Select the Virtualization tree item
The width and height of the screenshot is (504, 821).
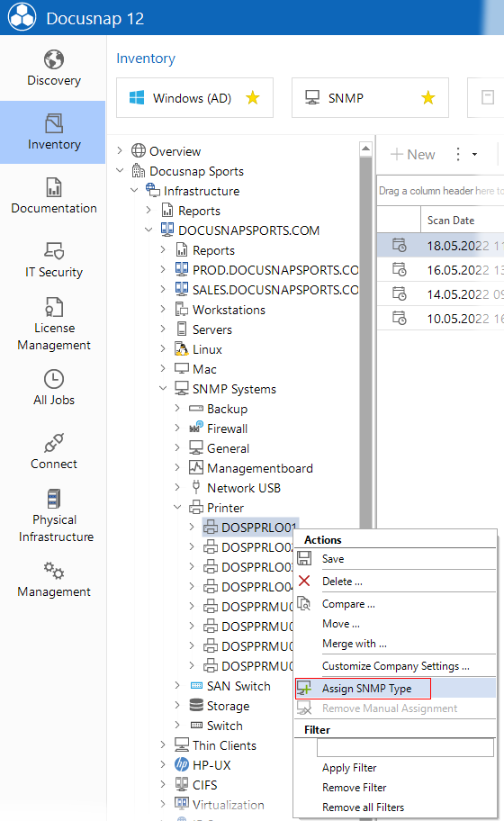coord(220,805)
